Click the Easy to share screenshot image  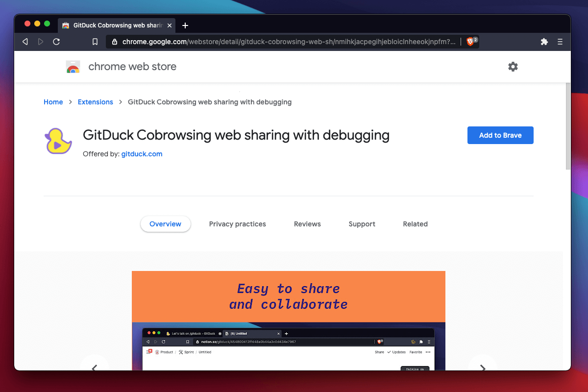click(289, 320)
